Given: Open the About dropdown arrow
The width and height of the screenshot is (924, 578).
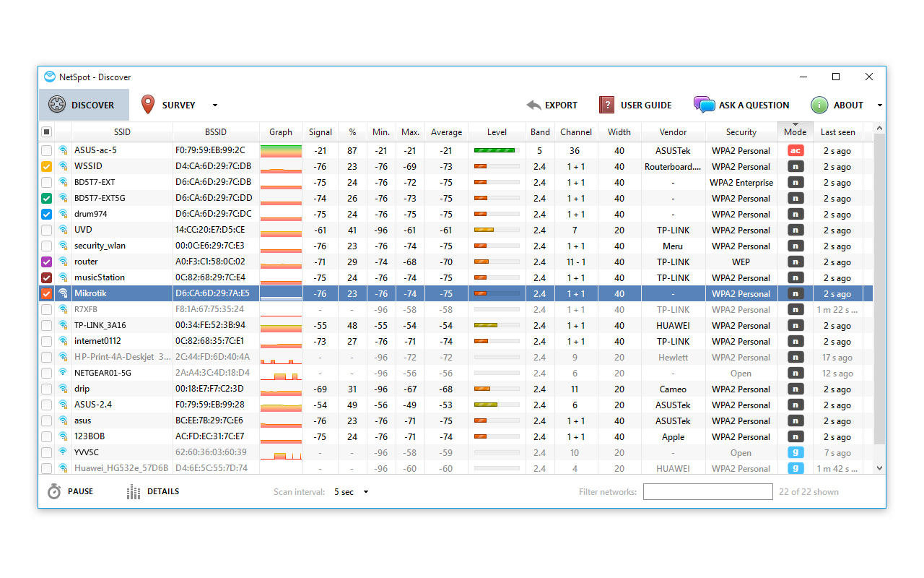Looking at the screenshot, I should (x=879, y=105).
